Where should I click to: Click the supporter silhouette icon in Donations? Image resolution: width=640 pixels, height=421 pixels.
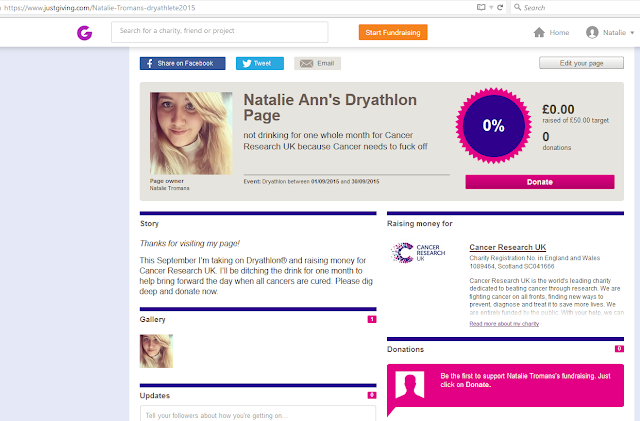(x=410, y=385)
